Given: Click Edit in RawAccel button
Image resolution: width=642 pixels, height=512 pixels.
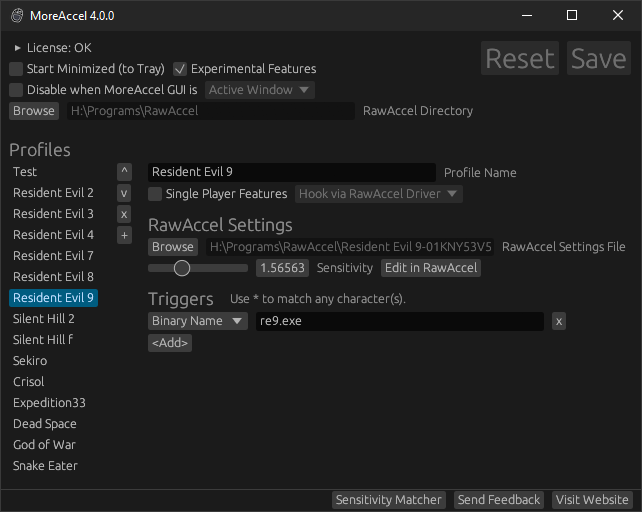Looking at the screenshot, I should 431,268.
